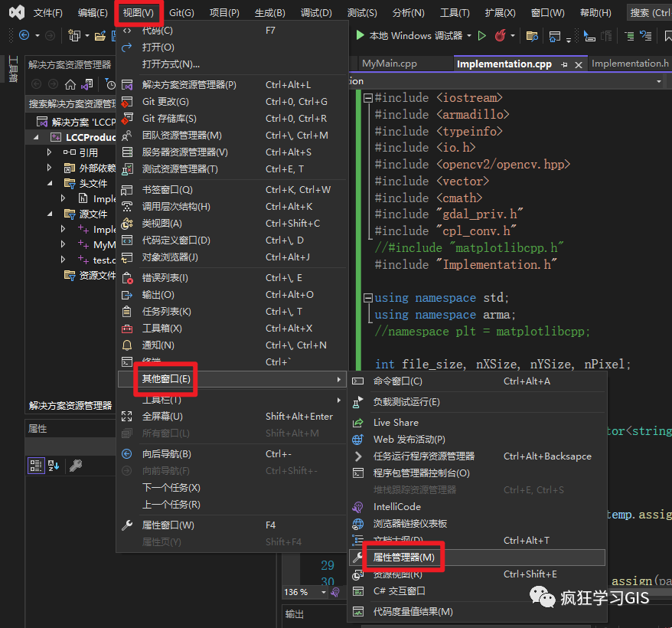The image size is (672, 628).
Task: Click the categorized view icon in 属性 panel
Action: [36, 466]
